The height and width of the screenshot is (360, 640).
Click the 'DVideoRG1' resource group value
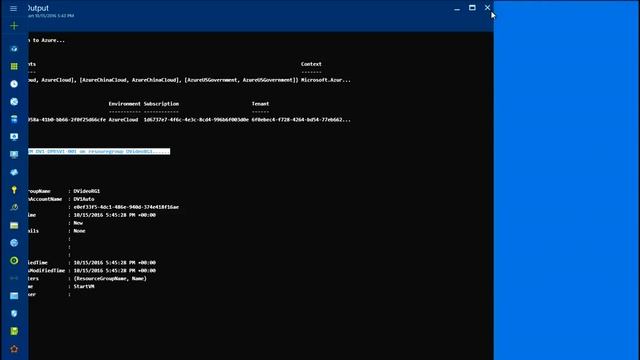point(87,191)
